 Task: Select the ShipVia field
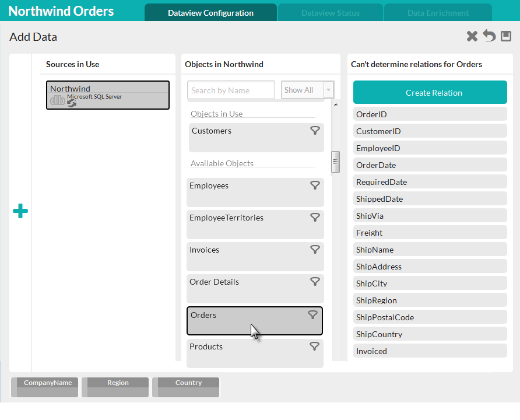430,216
